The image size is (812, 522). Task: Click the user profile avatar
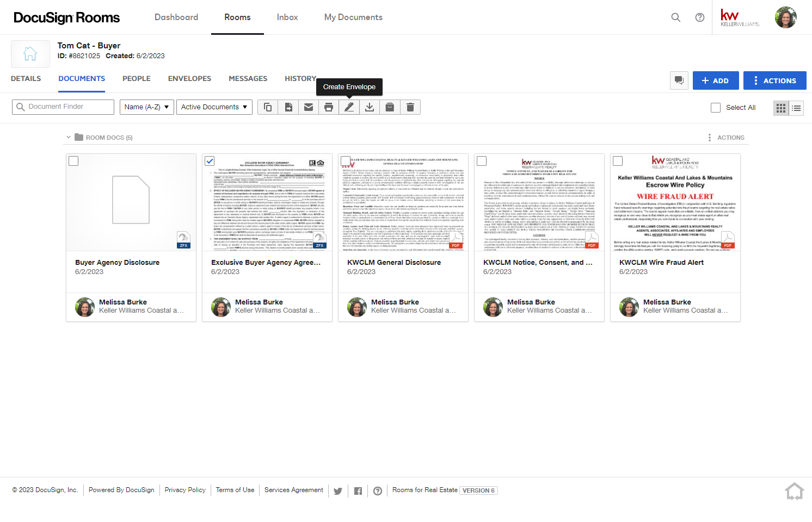pyautogui.click(x=786, y=17)
